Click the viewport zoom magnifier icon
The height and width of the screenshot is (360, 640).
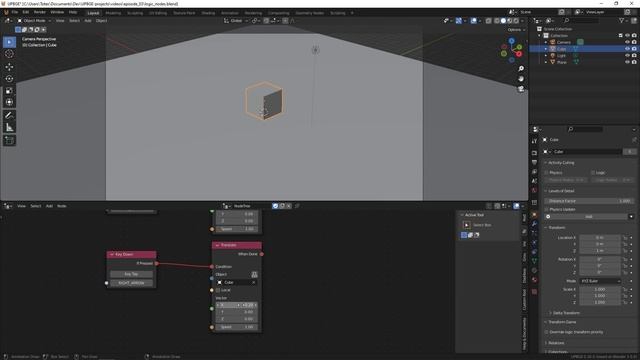(521, 69)
